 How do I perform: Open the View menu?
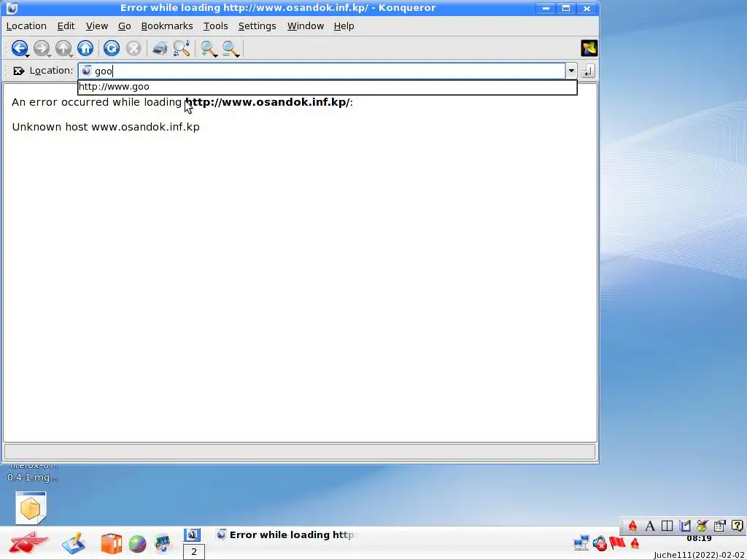[97, 26]
